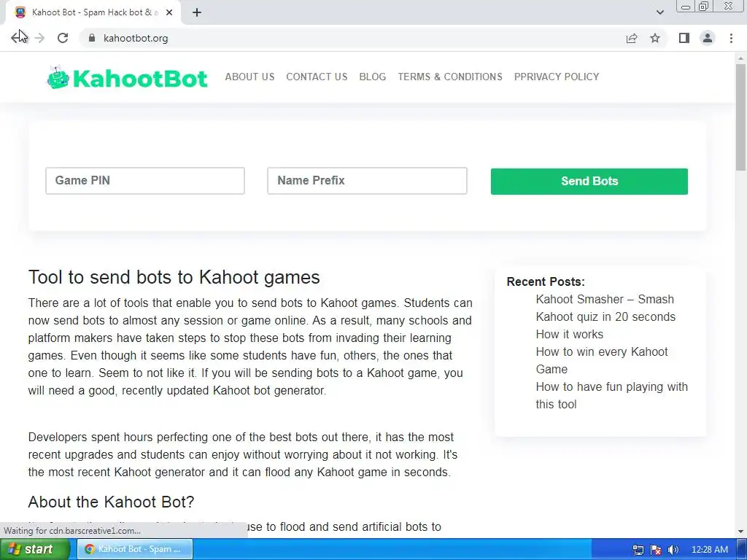Open the Chrome profile avatar menu
This screenshot has height=560, width=747.
coord(708,38)
